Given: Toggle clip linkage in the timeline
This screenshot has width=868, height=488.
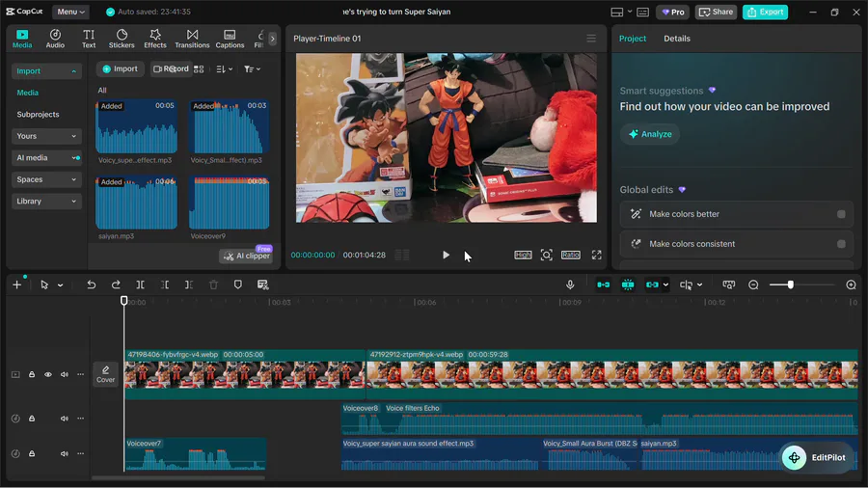Looking at the screenshot, I should [653, 285].
